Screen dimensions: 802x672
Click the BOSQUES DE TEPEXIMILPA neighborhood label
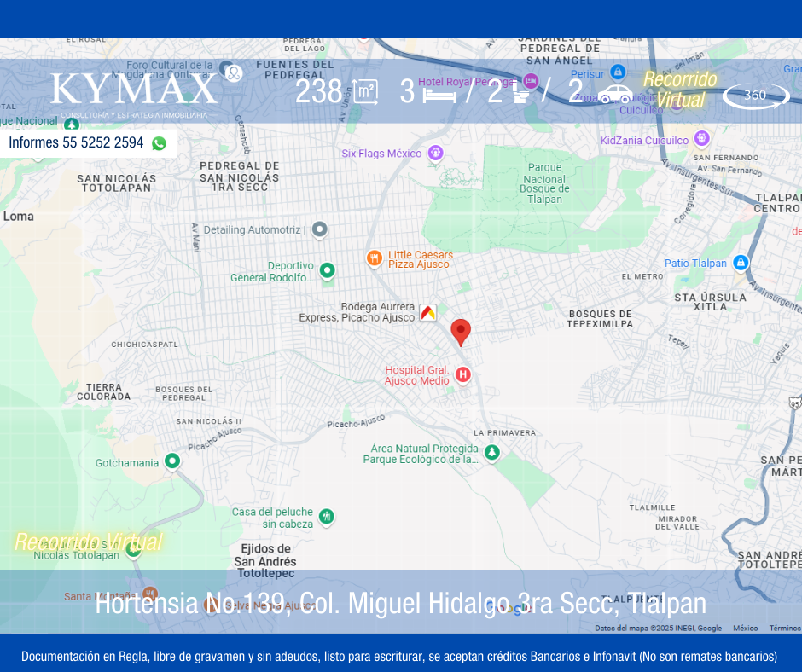tap(600, 319)
